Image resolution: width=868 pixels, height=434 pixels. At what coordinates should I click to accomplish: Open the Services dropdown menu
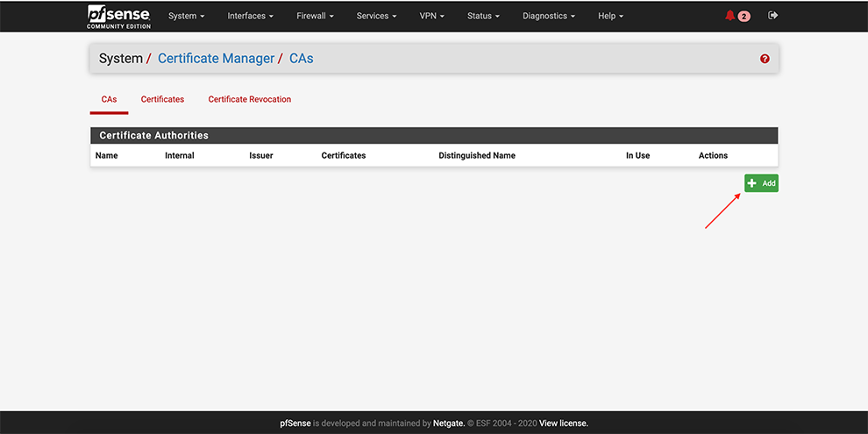pos(376,16)
